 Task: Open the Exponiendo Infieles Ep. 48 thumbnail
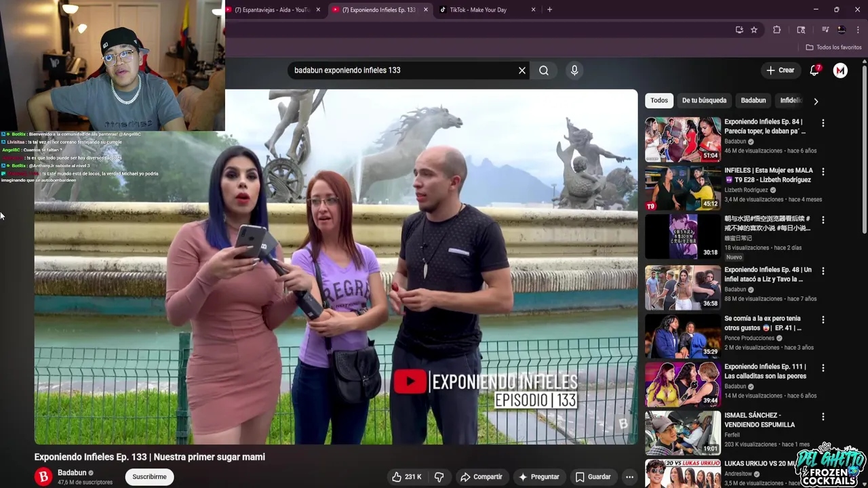pos(683,287)
